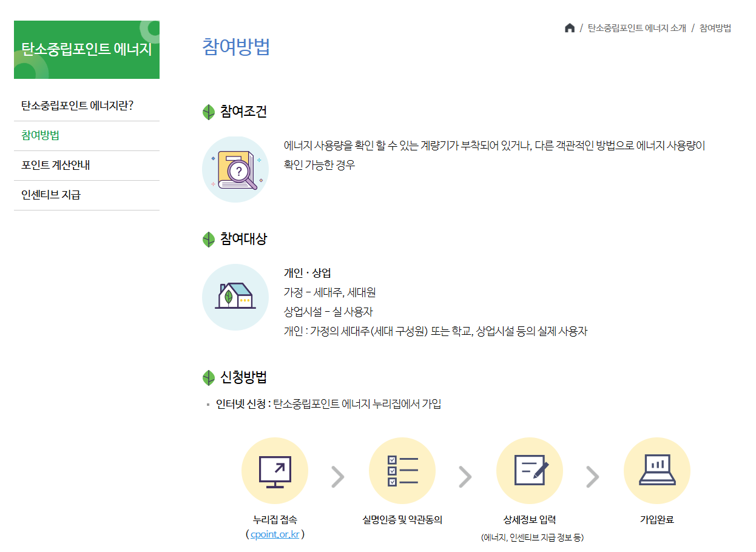Click the arrow between 누리집 접속 and 실명인증
Image resolution: width=756 pixels, height=552 pixels.
coord(339,476)
